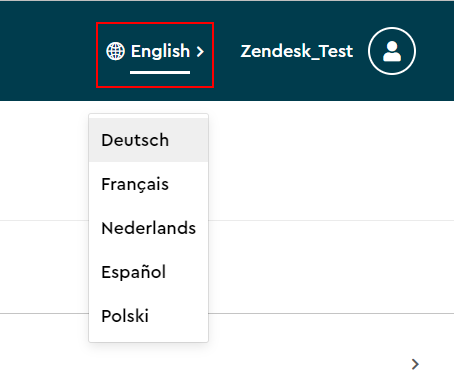Open the user avatar profile icon

point(392,51)
